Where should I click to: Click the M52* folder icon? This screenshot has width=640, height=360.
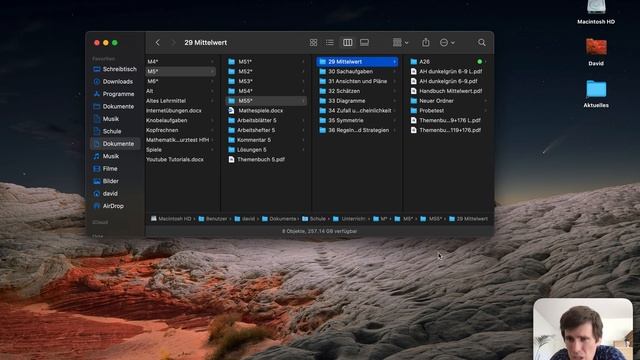[231, 71]
